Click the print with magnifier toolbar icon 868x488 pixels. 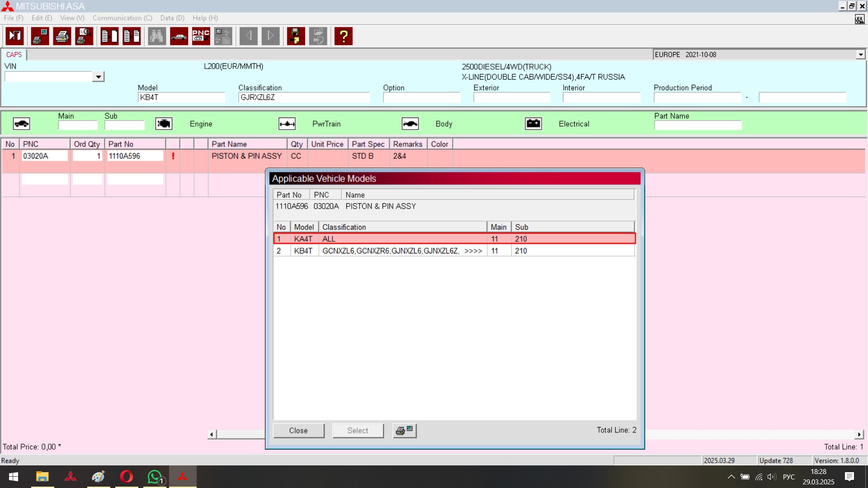(x=84, y=36)
